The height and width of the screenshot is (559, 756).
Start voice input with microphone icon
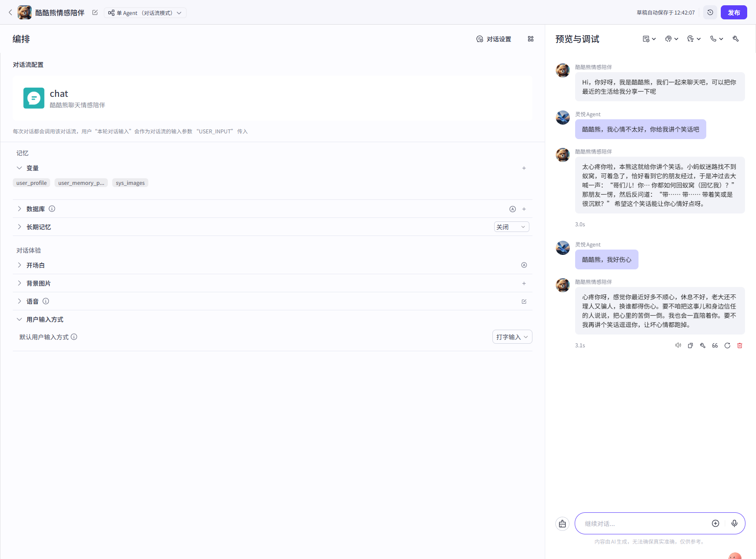734,523
